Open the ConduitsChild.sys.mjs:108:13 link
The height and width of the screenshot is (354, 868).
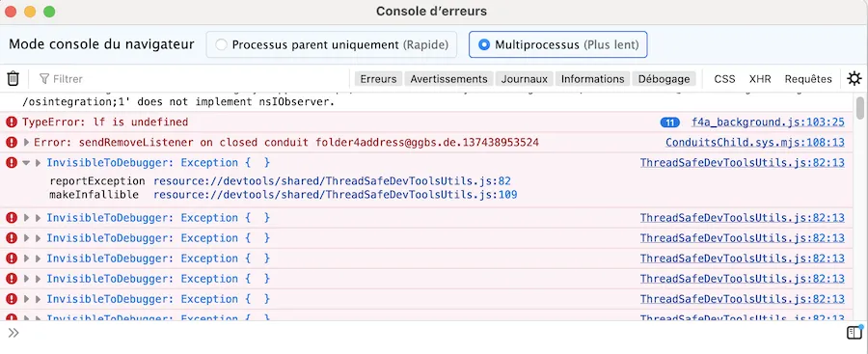(x=755, y=143)
